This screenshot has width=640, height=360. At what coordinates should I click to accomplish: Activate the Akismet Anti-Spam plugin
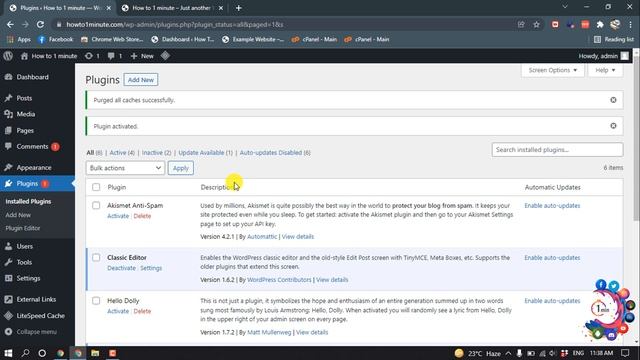(118, 216)
